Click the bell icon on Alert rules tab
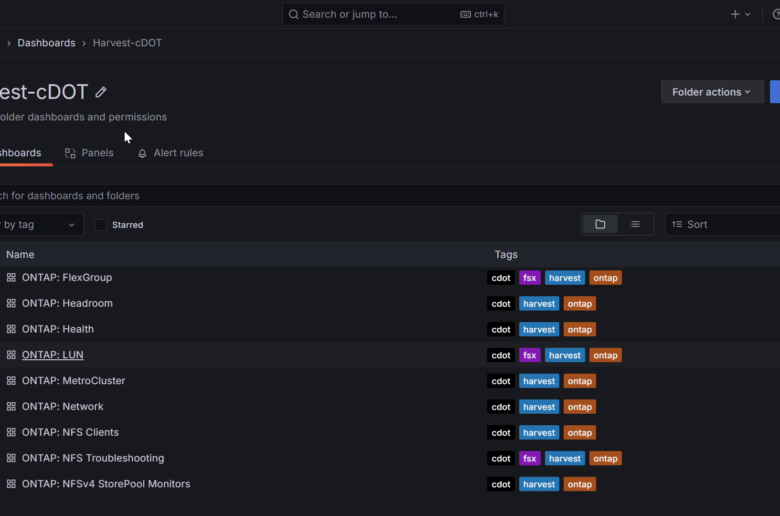This screenshot has width=780, height=516. 142,153
